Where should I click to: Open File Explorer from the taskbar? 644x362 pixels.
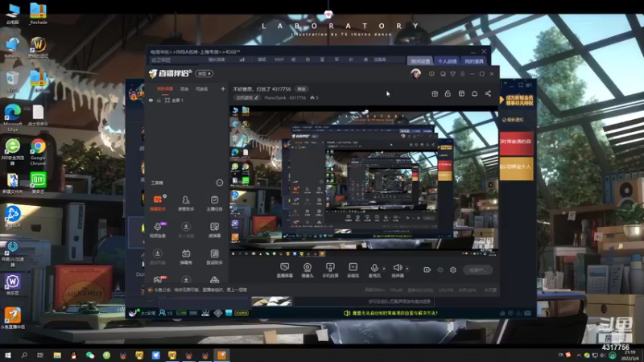57,356
